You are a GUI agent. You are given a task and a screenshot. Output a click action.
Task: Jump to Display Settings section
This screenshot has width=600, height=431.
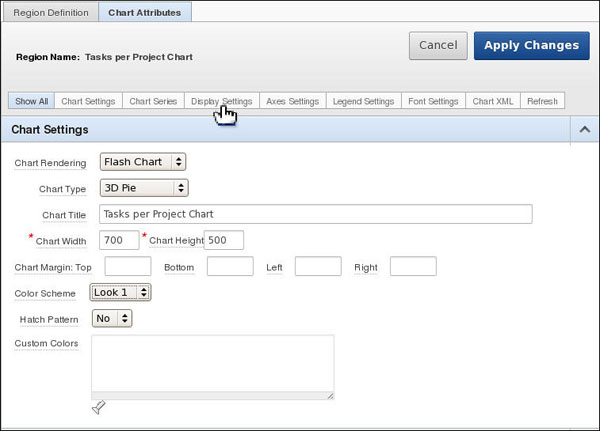click(222, 101)
